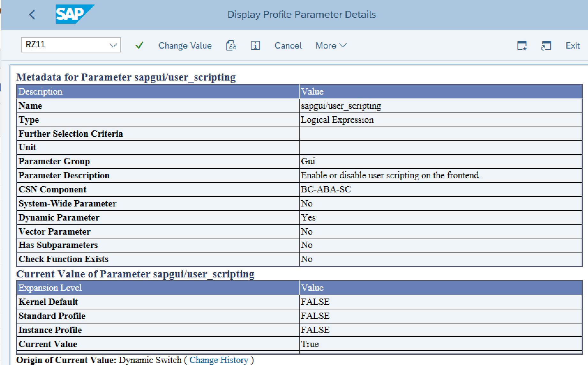Click the 'Name' row label
Image resolution: width=588 pixels, height=365 pixels.
tap(30, 105)
